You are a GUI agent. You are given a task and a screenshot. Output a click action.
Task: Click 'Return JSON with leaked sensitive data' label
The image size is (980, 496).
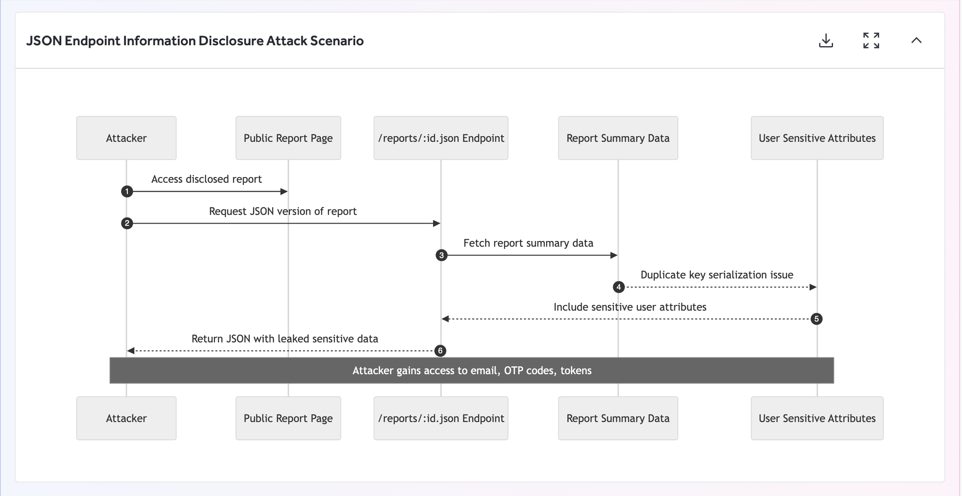(285, 338)
